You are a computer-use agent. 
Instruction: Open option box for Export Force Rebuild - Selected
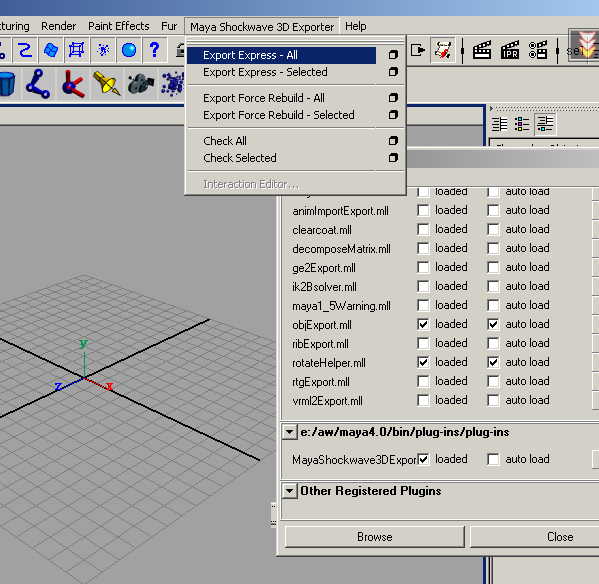point(393,115)
